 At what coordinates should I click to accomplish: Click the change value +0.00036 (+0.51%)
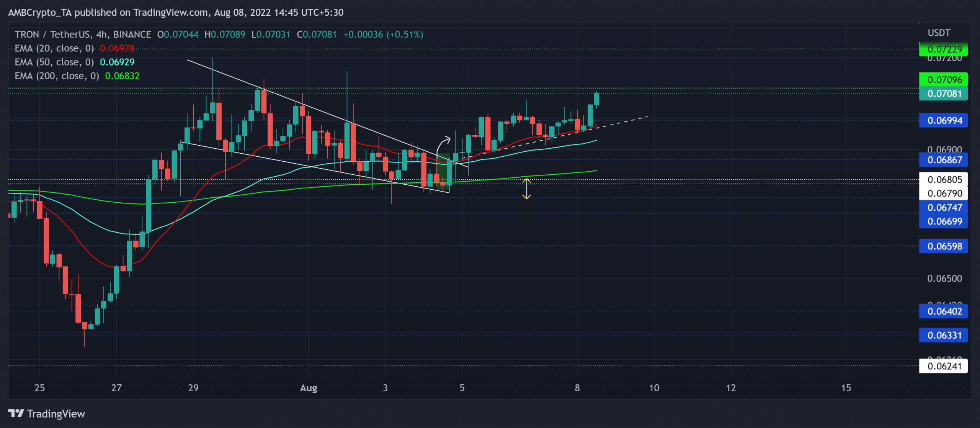click(383, 34)
